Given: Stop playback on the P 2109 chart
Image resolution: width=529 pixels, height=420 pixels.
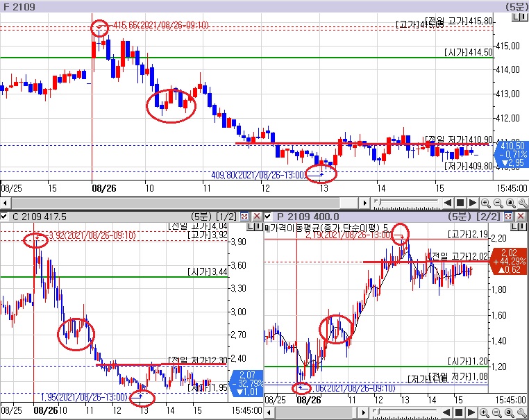Looking at the screenshot, I should pos(458,412).
